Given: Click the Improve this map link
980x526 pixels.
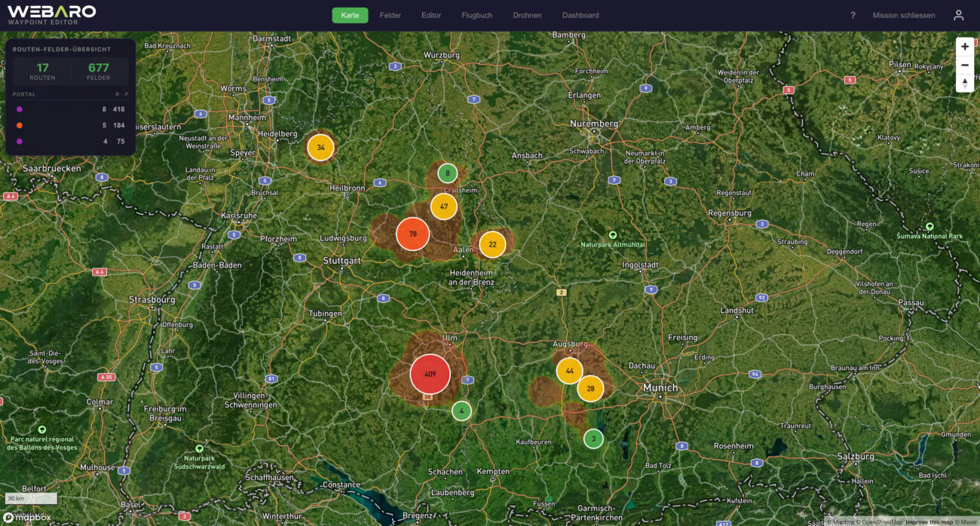Looking at the screenshot, I should (929, 521).
